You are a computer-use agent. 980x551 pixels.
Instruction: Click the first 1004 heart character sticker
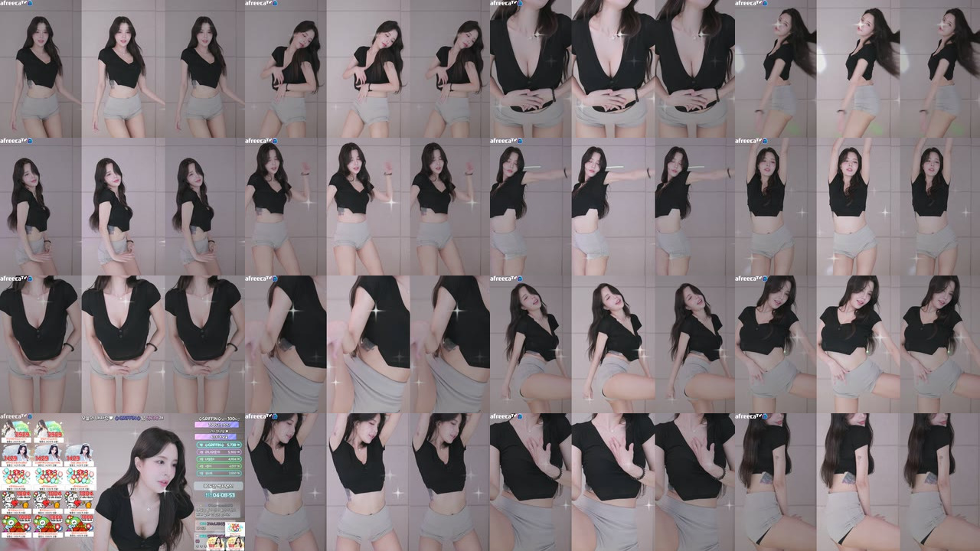[x=16, y=502]
